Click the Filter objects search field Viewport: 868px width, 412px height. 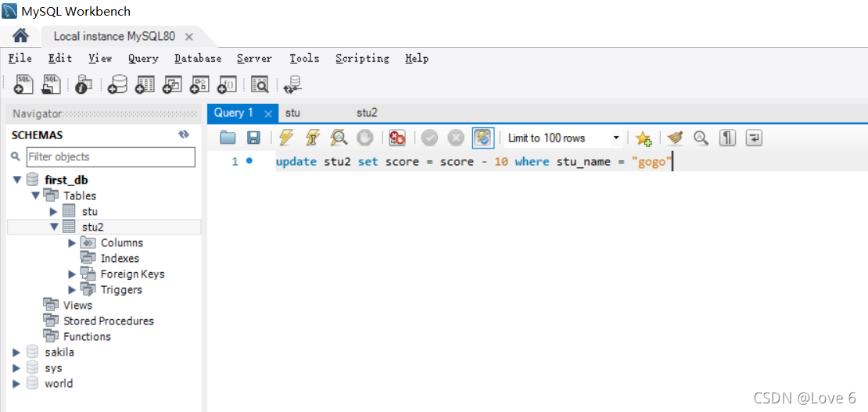click(x=111, y=156)
